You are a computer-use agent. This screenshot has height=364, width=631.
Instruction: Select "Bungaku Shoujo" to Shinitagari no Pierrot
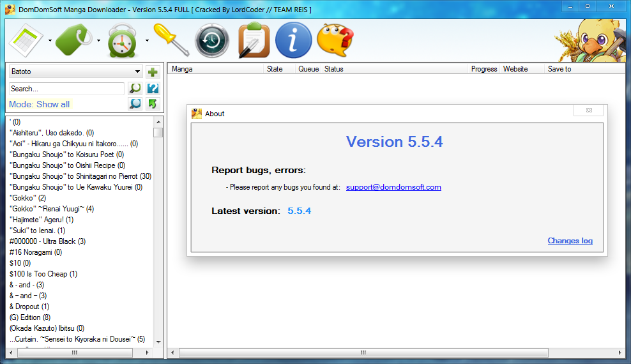(80, 176)
